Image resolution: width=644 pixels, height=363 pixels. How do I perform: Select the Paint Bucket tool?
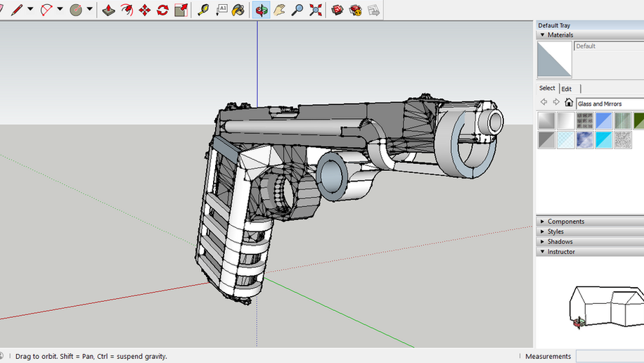(239, 10)
